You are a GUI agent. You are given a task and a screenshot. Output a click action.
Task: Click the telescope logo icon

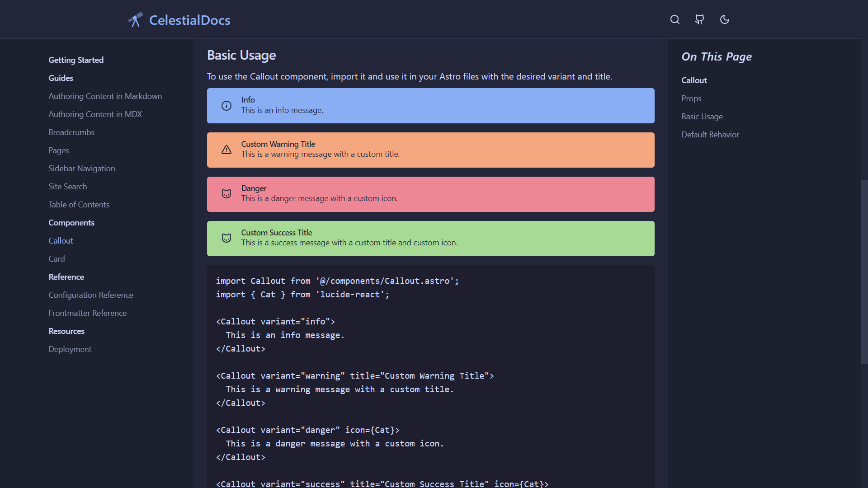(x=135, y=20)
